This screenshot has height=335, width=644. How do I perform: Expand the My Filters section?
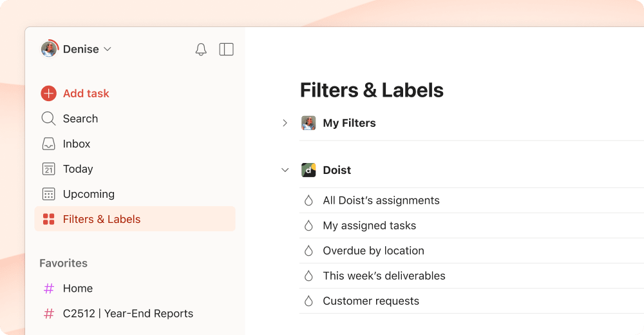[285, 123]
